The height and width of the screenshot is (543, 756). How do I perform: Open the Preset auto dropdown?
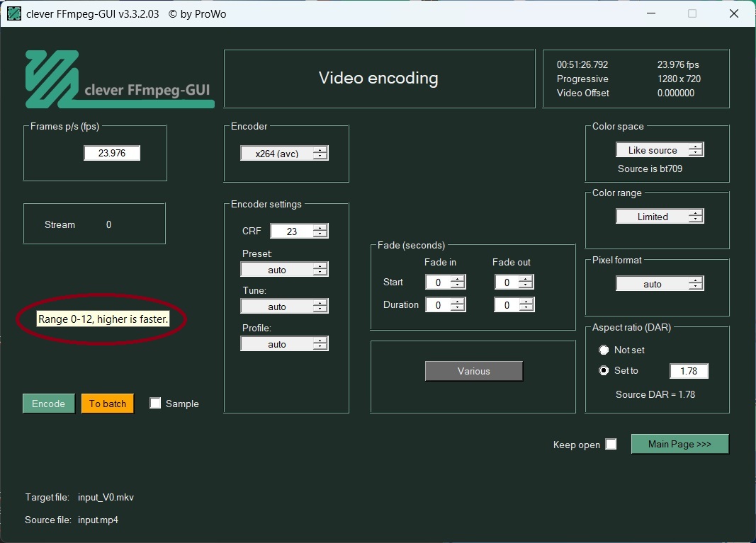click(x=284, y=269)
